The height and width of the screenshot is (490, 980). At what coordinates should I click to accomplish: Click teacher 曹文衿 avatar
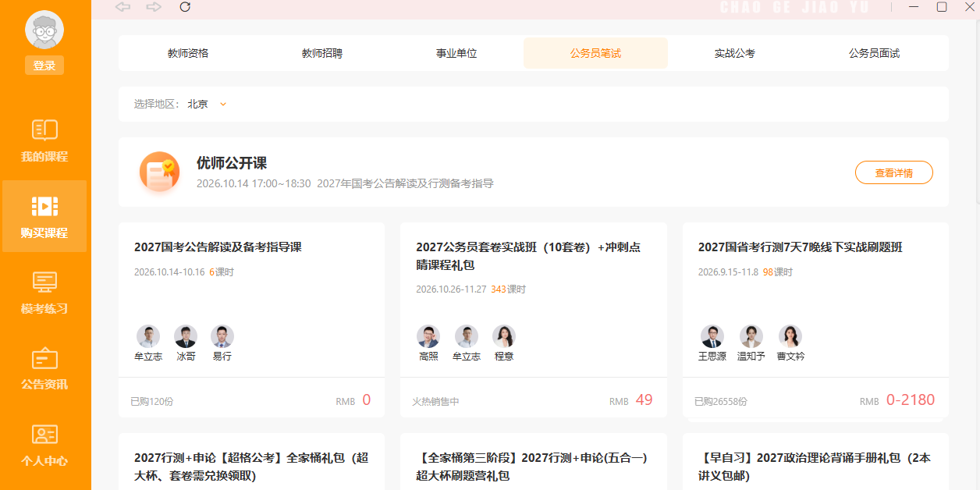coord(790,336)
